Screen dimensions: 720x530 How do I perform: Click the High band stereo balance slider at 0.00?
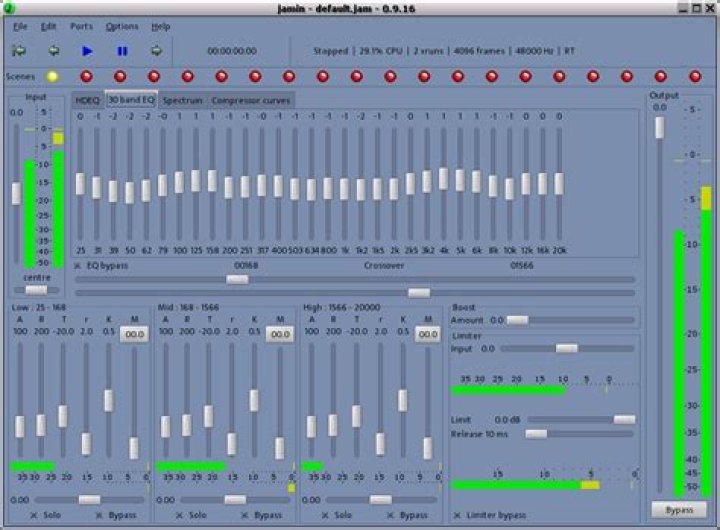(381, 500)
